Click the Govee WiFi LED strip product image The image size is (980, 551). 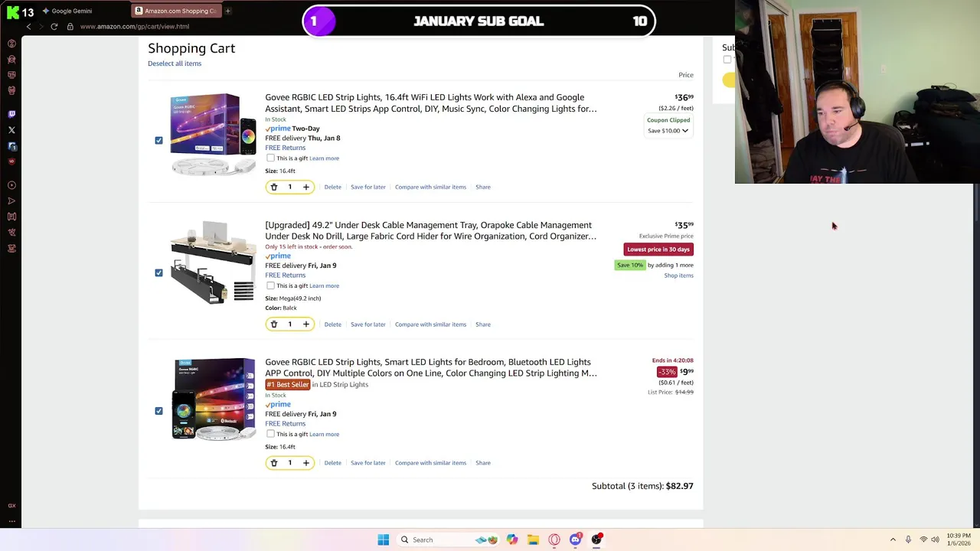[214, 135]
